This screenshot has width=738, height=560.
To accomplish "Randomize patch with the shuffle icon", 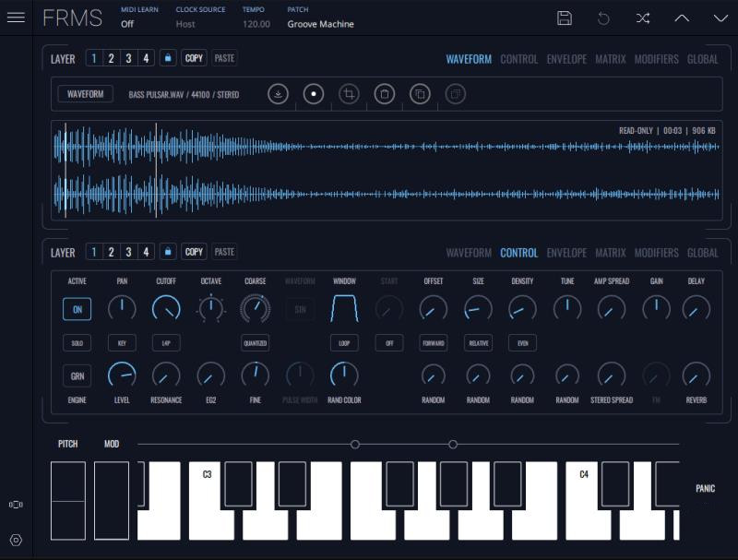I will tap(643, 18).
